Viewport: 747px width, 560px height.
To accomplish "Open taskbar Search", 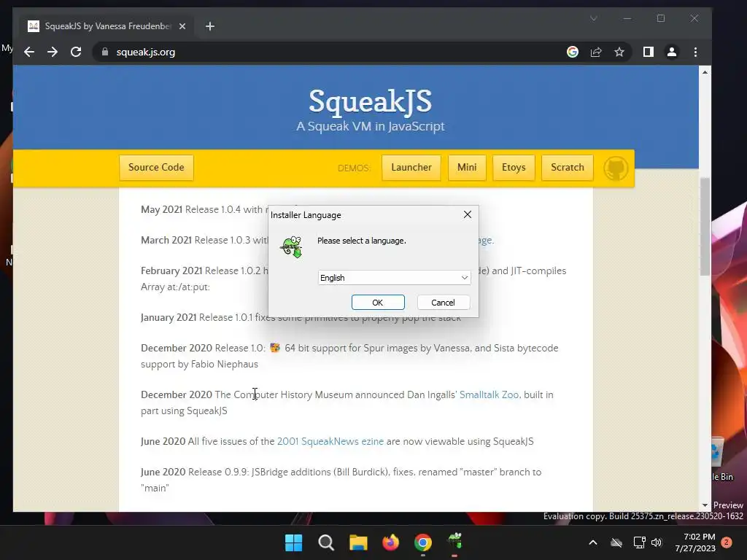I will click(326, 542).
